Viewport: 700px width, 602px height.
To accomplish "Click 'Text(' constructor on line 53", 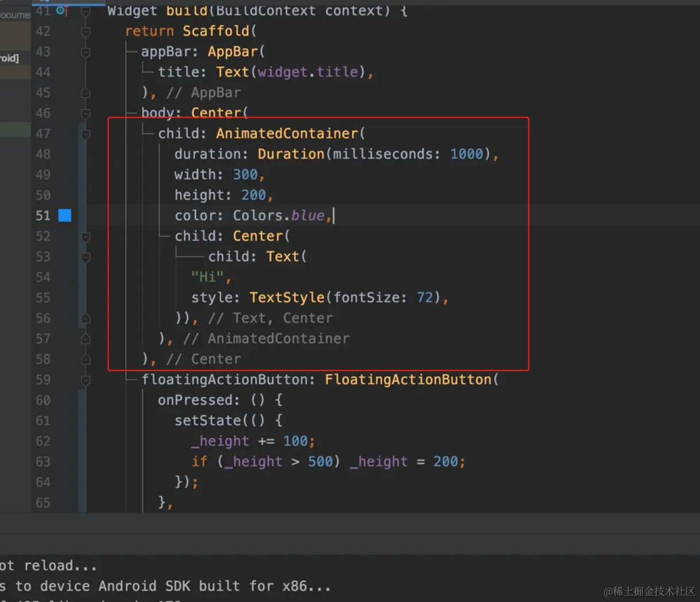I will click(286, 257).
